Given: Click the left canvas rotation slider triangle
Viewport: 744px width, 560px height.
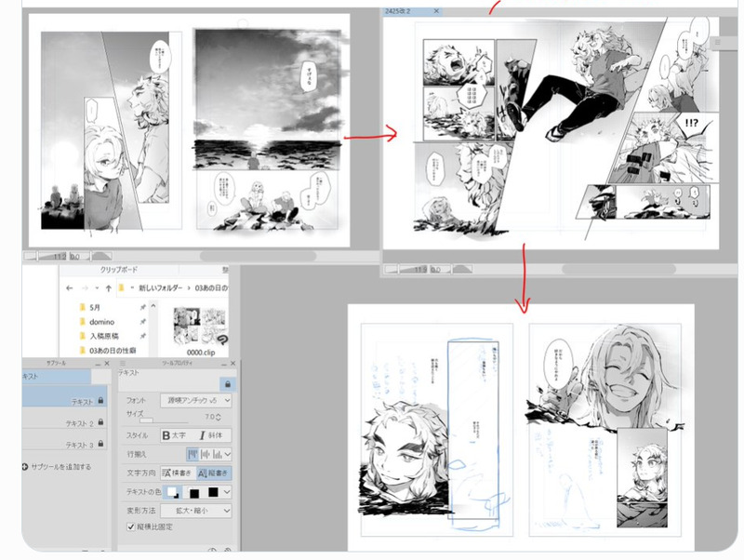Looking at the screenshot, I should pyautogui.click(x=100, y=256).
